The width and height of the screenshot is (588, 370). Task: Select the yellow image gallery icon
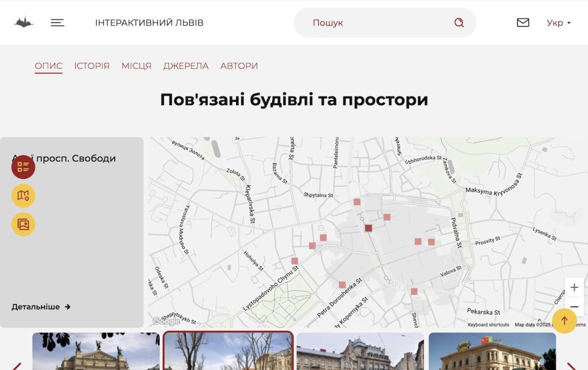pos(24,225)
